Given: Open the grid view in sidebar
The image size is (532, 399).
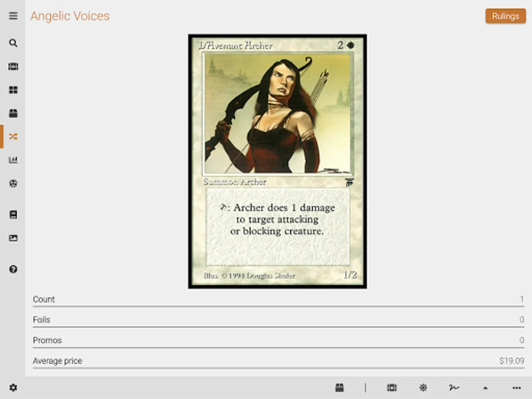Looking at the screenshot, I should pos(13,90).
